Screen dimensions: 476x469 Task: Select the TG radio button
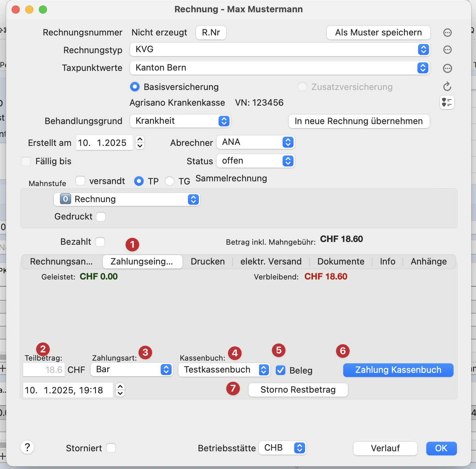pyautogui.click(x=170, y=181)
